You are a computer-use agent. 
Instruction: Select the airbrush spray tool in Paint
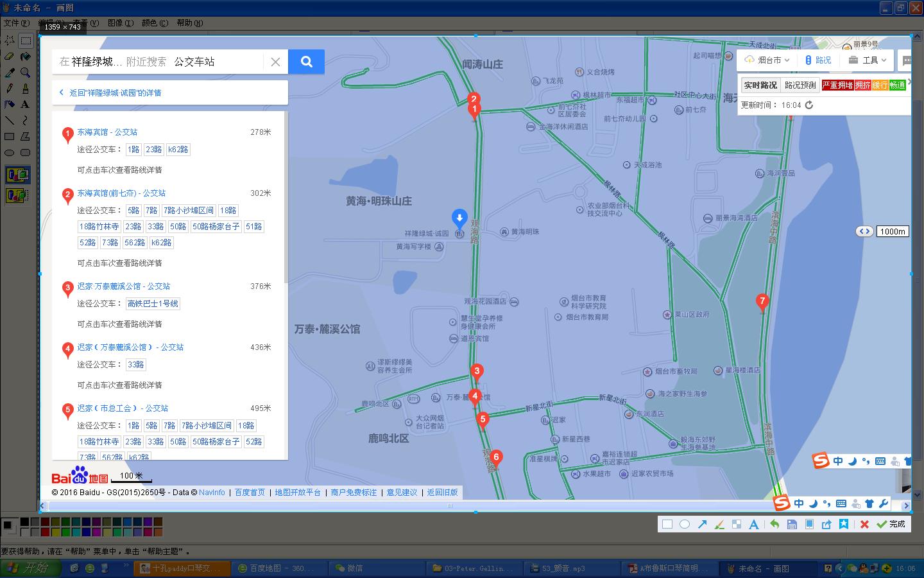pos(10,104)
